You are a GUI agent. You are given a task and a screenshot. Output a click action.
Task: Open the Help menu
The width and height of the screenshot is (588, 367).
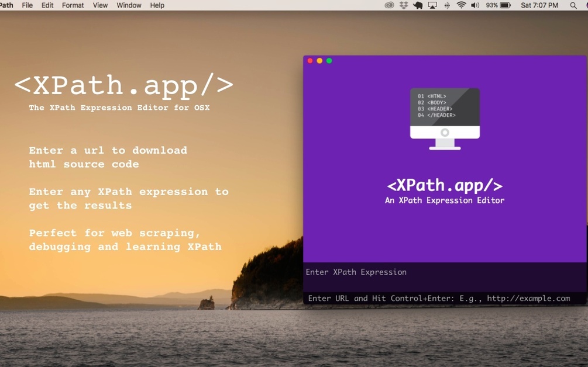pos(156,5)
